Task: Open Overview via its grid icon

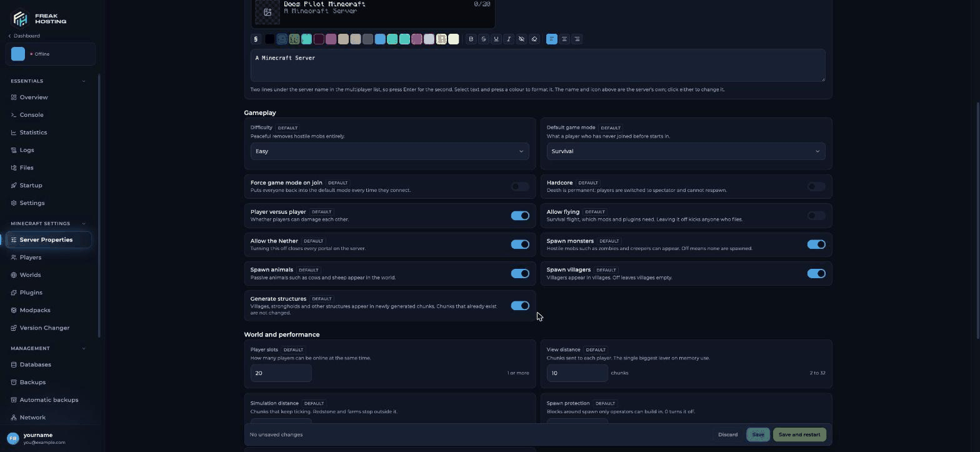Action: tap(14, 98)
